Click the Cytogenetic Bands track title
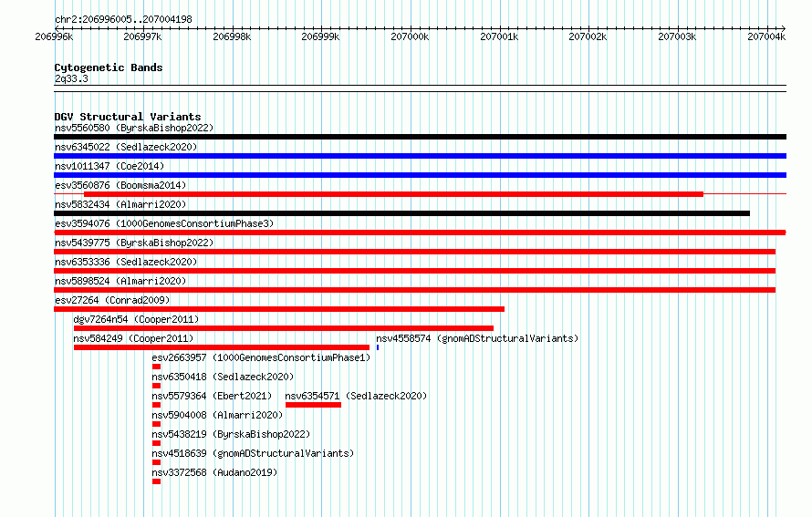The width and height of the screenshot is (812, 517). pos(109,67)
